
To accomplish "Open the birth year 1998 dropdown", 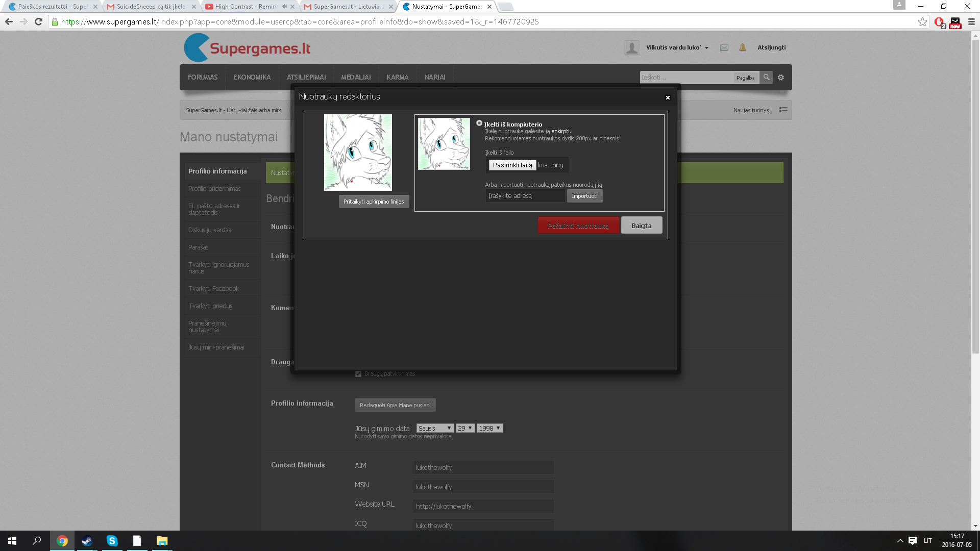I will point(489,428).
